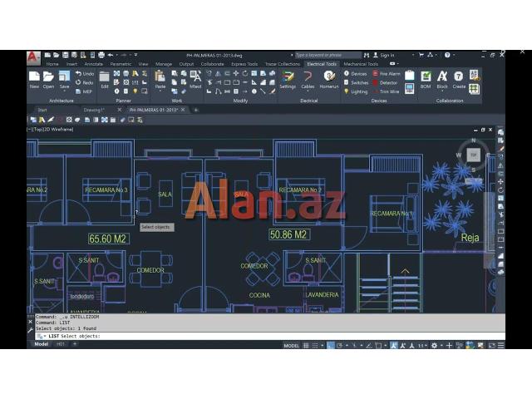Click the Edit icon in Planner panel
This screenshot has height=399, width=532.
(x=105, y=77)
